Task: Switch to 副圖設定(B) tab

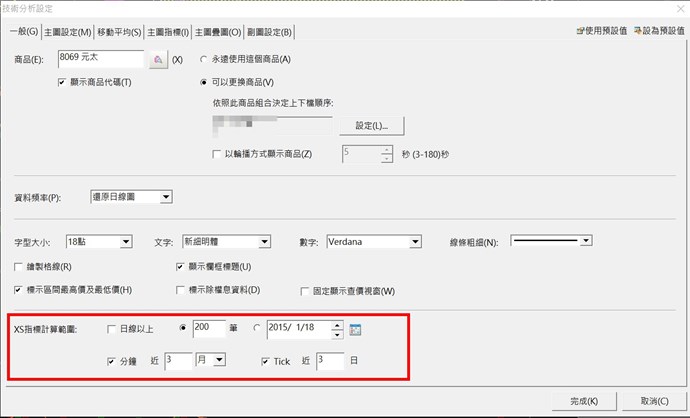Action: click(269, 32)
